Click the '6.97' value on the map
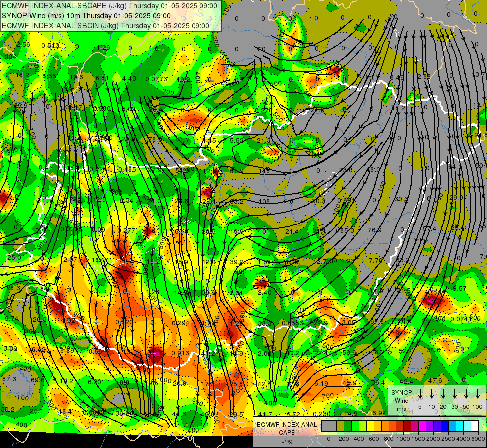The image size is (487, 448). click(379, 413)
